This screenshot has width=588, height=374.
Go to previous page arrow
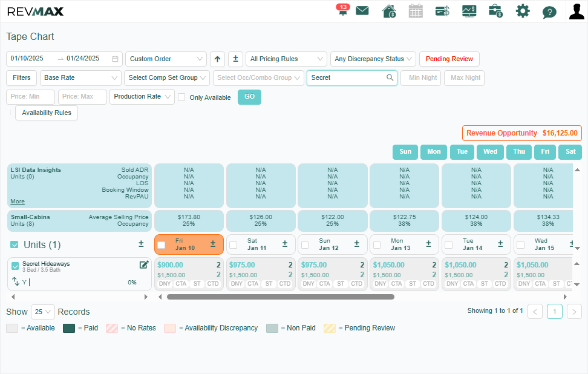click(535, 312)
